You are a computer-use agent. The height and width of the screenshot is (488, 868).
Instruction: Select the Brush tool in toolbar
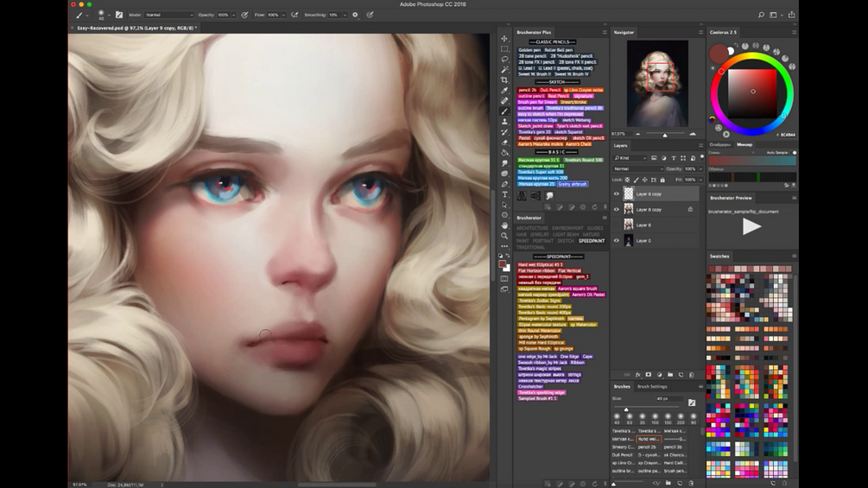coord(504,111)
